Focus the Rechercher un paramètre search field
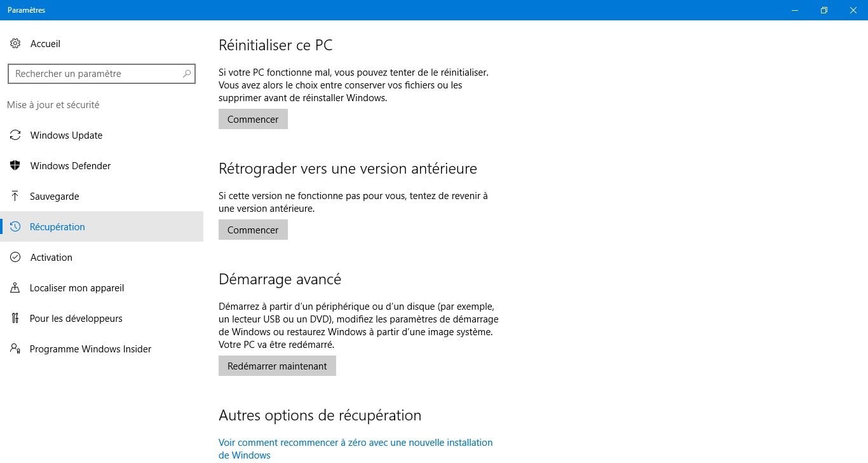868x463 pixels. click(102, 74)
